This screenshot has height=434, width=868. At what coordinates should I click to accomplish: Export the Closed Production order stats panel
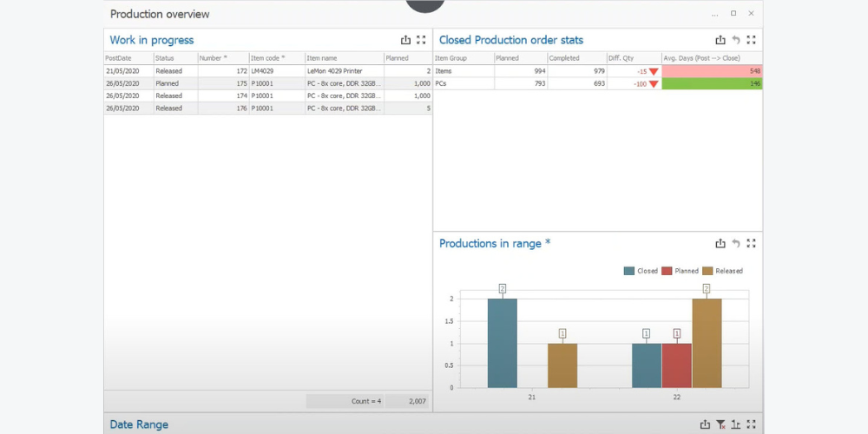(x=720, y=40)
